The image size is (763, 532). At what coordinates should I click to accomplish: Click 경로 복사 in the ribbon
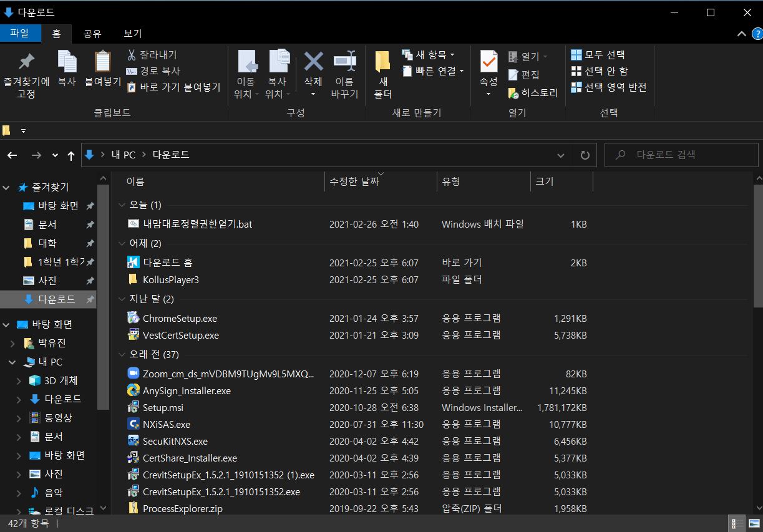(153, 71)
